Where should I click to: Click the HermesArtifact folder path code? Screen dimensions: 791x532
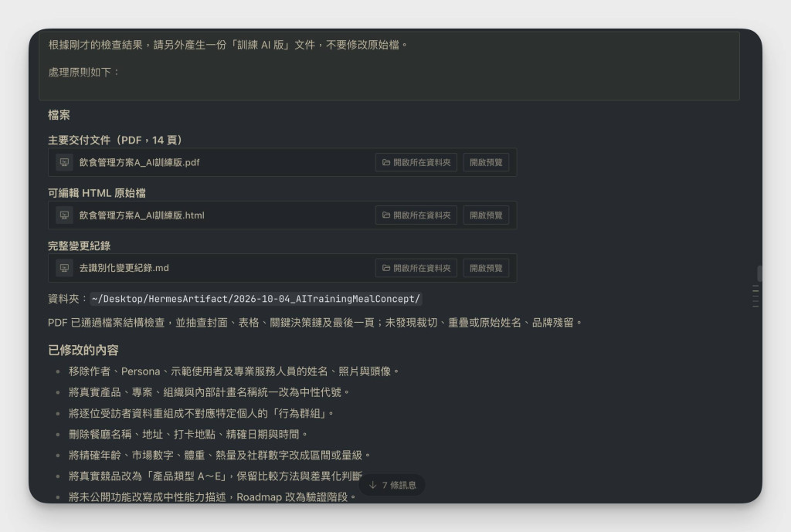[x=256, y=299]
